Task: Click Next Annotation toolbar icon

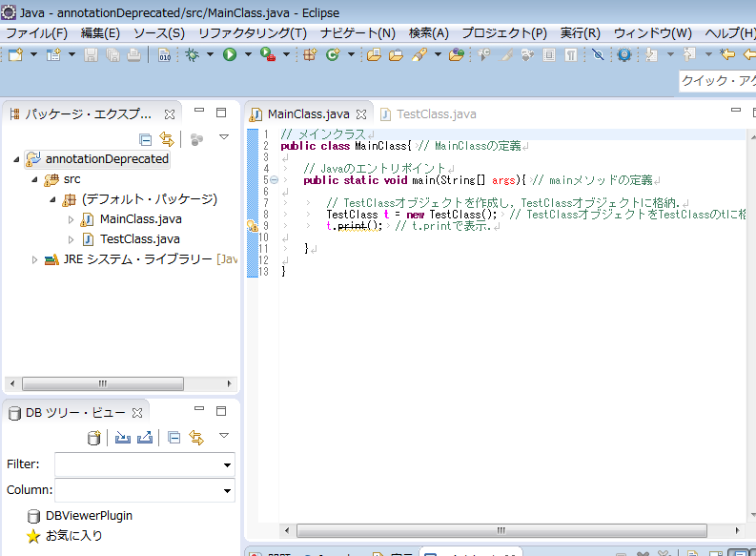Action: pos(651,55)
